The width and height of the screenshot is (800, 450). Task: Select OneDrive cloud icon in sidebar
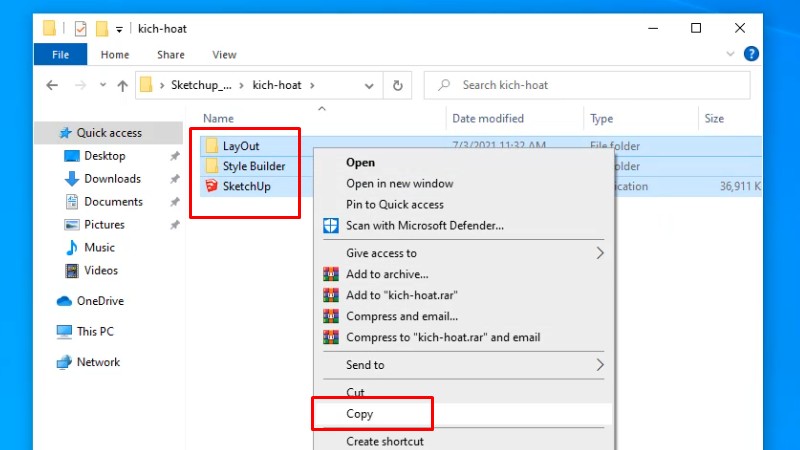coord(65,300)
